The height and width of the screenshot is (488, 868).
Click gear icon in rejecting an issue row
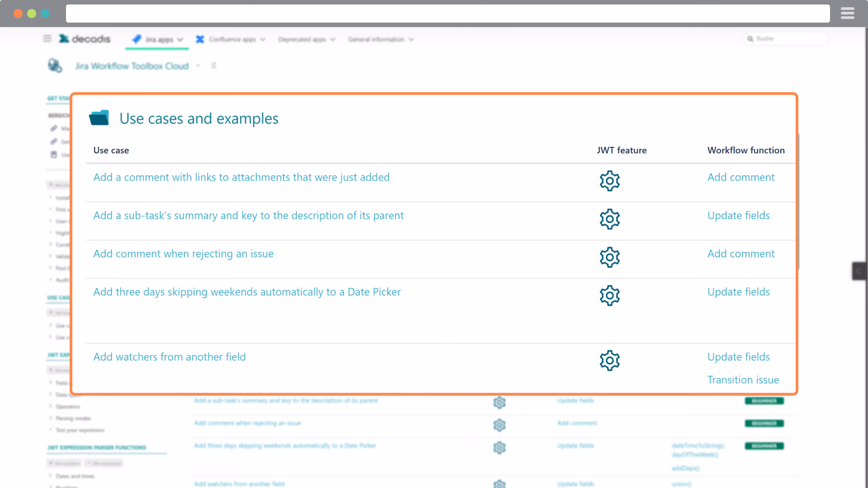point(609,257)
